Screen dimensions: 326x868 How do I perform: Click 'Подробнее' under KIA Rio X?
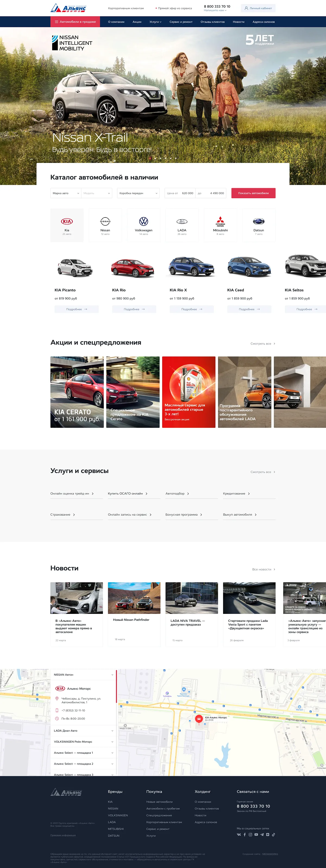(x=192, y=309)
